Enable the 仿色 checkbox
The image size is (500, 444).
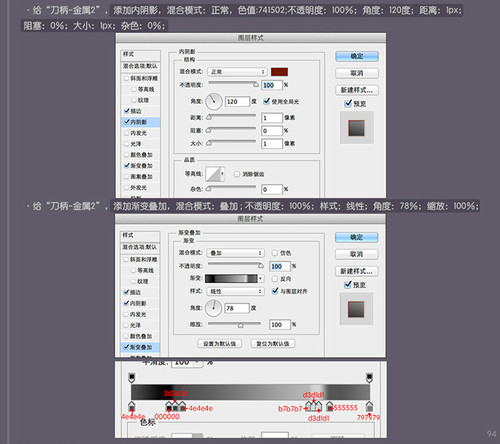(x=275, y=253)
